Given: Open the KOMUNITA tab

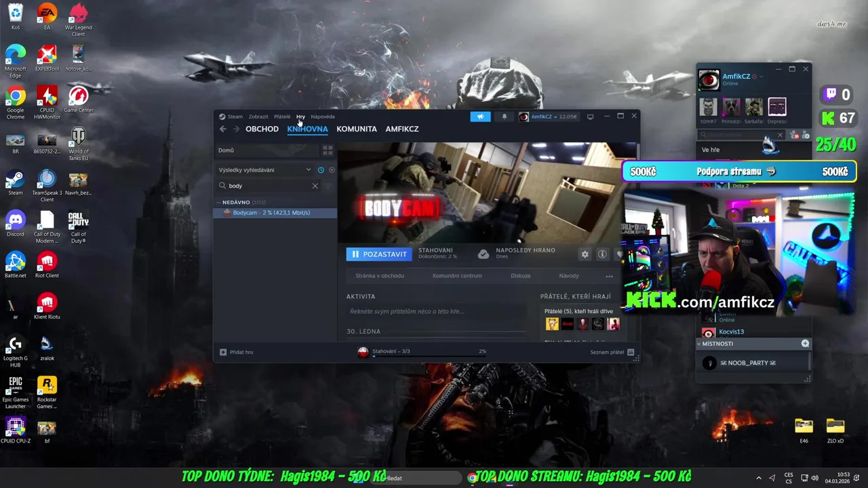Looking at the screenshot, I should click(357, 129).
